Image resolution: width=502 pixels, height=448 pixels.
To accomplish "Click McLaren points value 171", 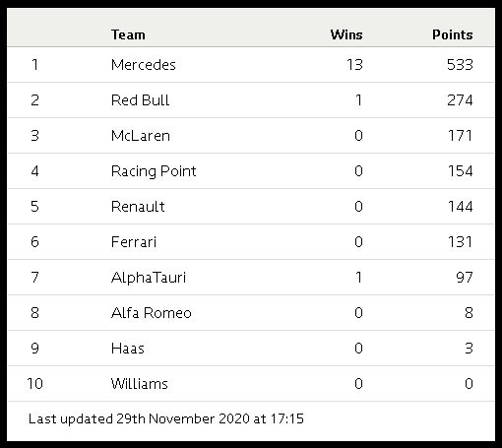I will tap(461, 136).
